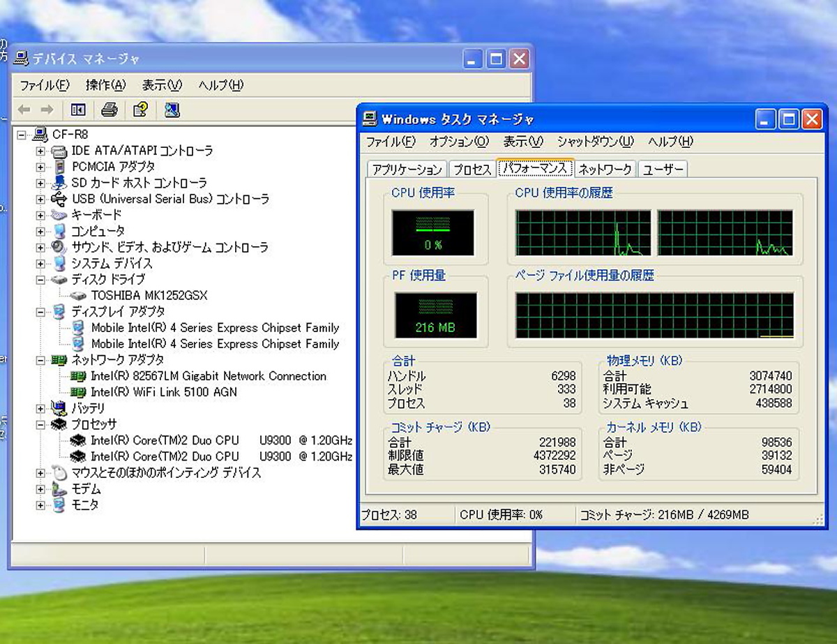The image size is (837, 644).
Task: Expand the システム デバイス node
Action: tap(40, 264)
